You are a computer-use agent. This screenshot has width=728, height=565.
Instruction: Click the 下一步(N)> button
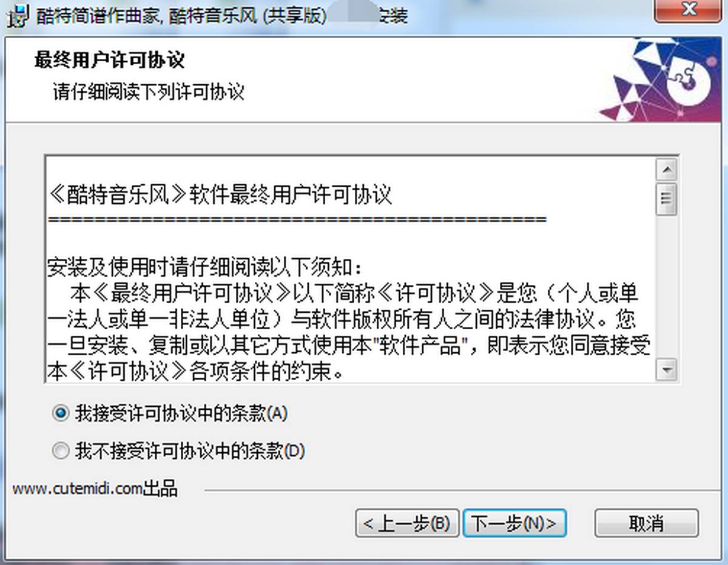[x=514, y=523]
